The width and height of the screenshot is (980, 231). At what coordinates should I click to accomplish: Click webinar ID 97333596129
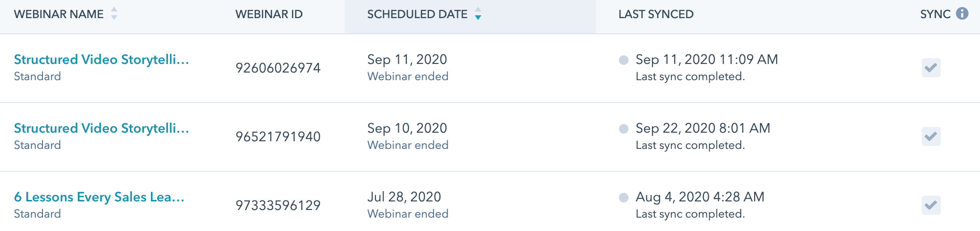[278, 205]
